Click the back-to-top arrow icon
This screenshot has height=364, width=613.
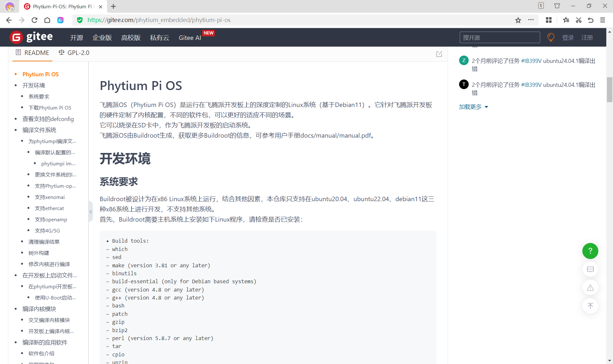590,306
